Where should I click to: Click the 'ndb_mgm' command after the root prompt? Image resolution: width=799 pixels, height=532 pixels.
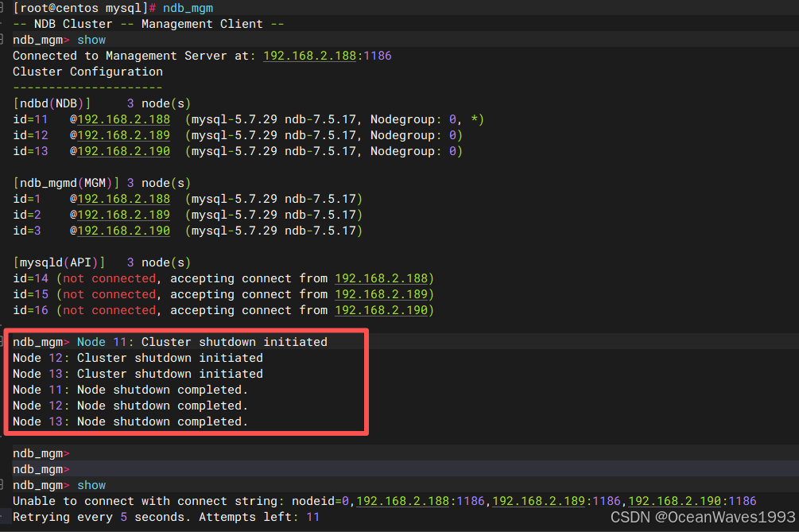[188, 8]
